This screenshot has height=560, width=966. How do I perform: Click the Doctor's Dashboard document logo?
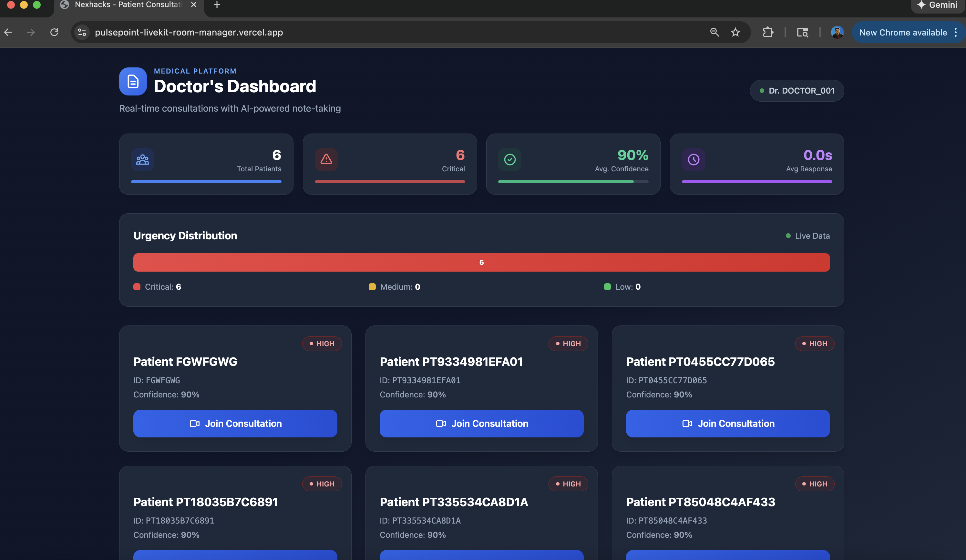133,81
